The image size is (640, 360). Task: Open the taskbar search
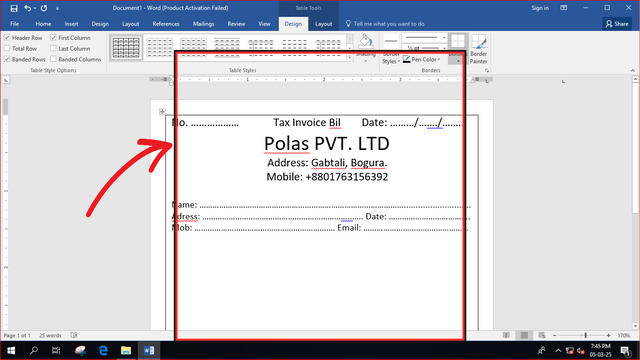tap(34, 350)
